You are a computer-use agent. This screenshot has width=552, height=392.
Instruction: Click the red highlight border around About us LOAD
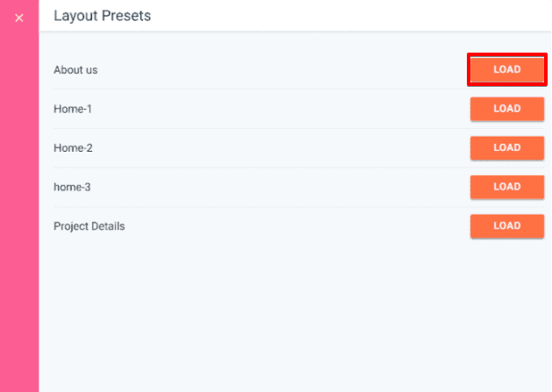(506, 55)
